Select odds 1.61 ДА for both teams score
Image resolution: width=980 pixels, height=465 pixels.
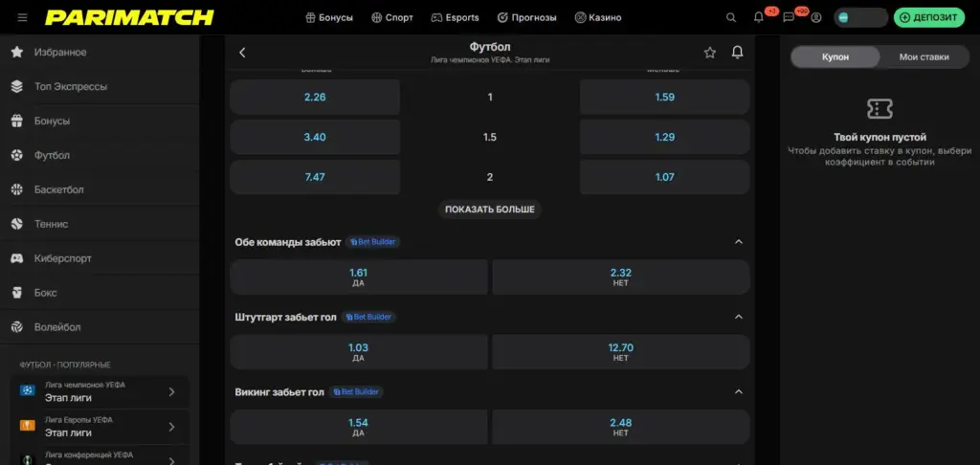[x=359, y=277]
